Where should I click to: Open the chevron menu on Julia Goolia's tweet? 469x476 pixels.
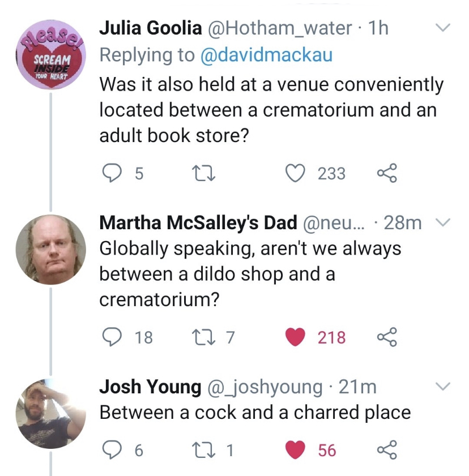click(442, 28)
